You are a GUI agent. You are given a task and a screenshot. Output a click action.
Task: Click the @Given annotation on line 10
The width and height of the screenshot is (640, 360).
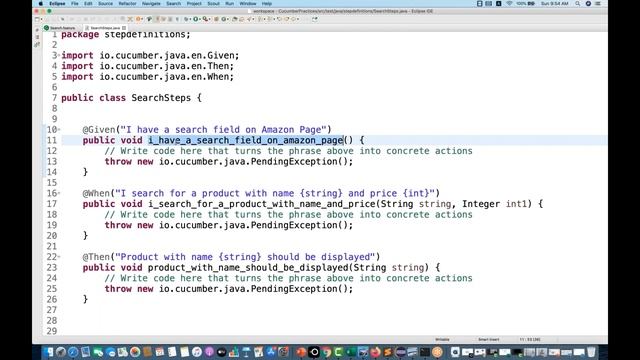[x=99, y=130]
